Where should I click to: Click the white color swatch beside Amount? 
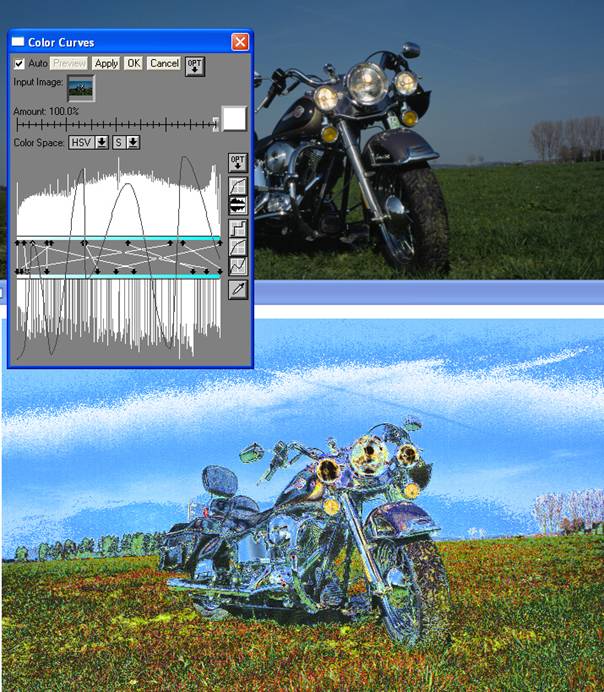click(x=234, y=118)
